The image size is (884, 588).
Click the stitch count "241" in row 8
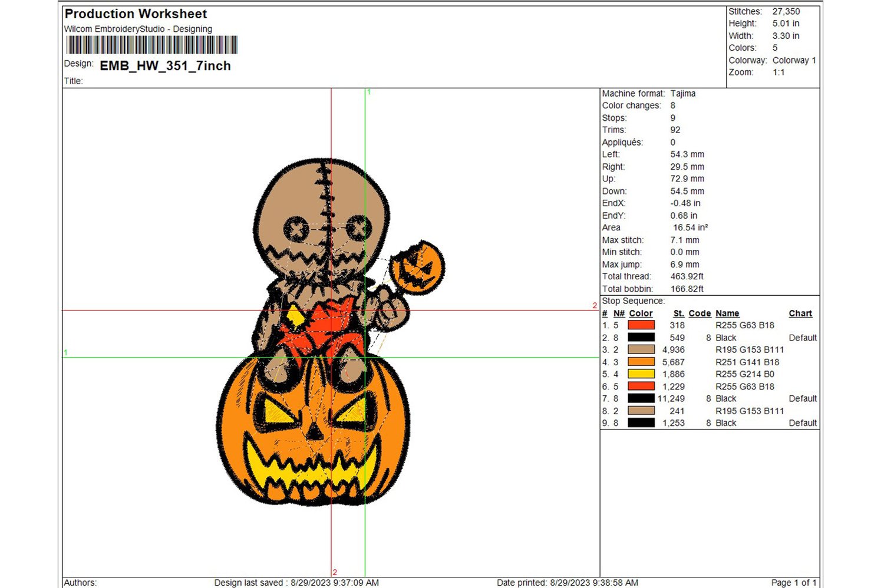[677, 411]
